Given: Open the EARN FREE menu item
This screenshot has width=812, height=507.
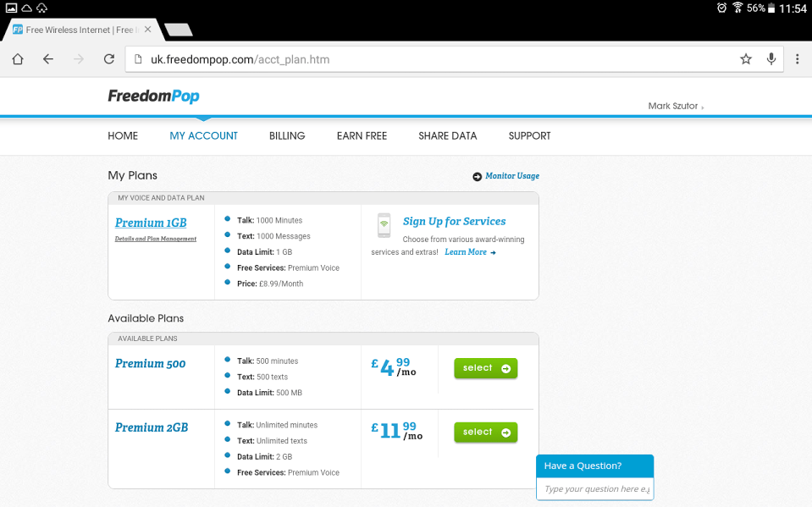Looking at the screenshot, I should pos(362,135).
